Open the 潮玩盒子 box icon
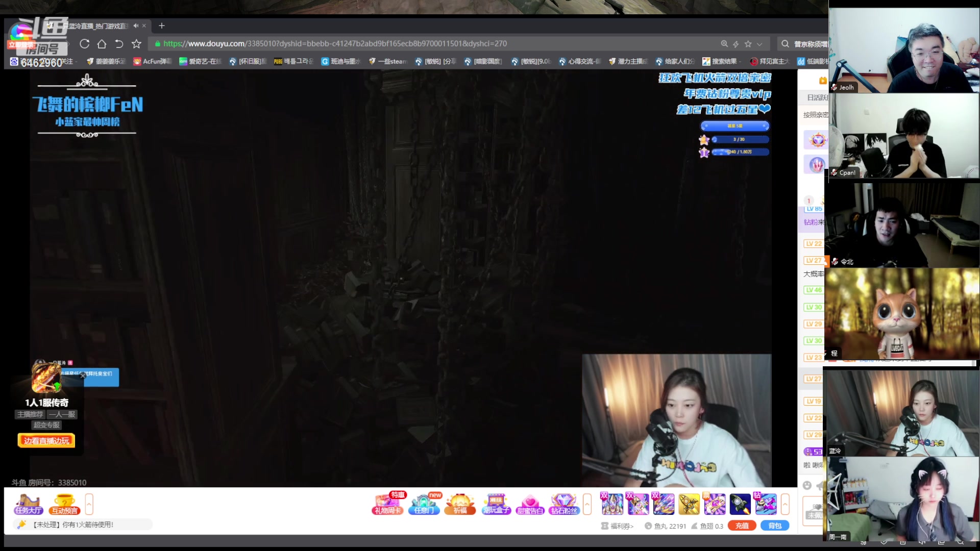 (496, 504)
